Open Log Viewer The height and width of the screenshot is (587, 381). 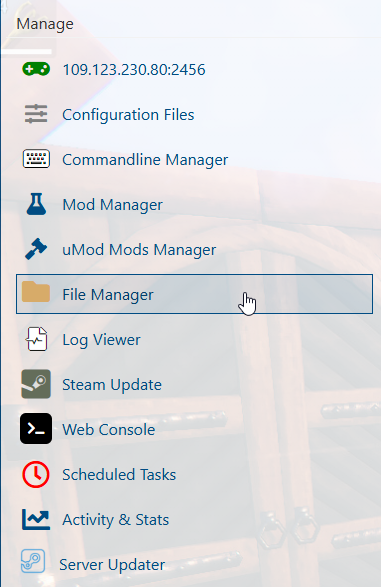101,340
